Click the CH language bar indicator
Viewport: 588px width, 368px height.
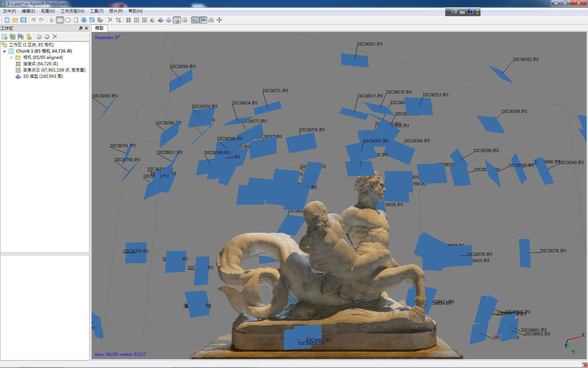tap(454, 12)
